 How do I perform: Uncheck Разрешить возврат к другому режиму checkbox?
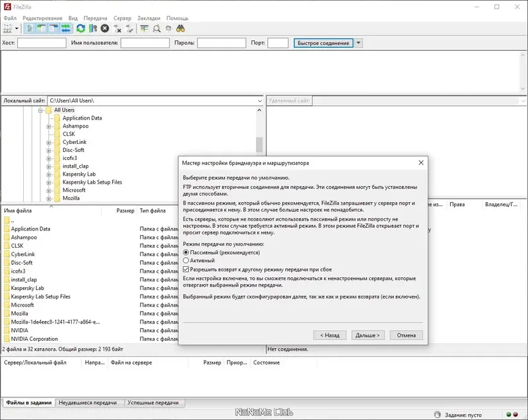tap(186, 269)
